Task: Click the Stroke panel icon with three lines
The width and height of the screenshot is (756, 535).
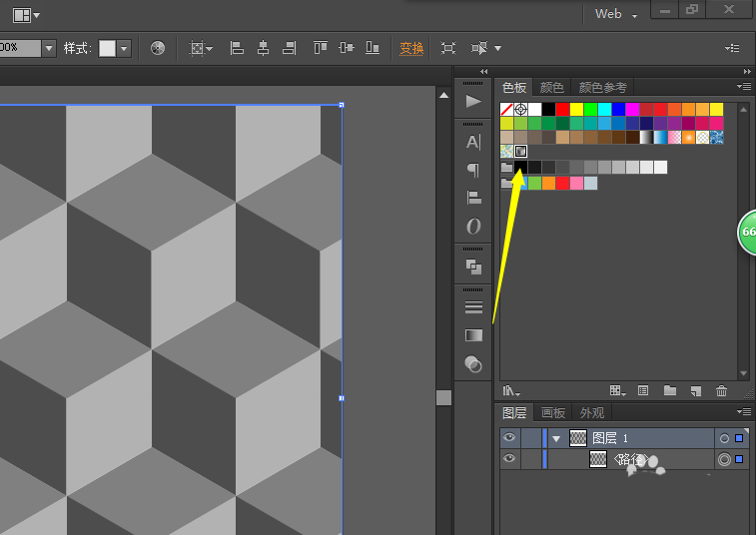Action: tap(473, 307)
